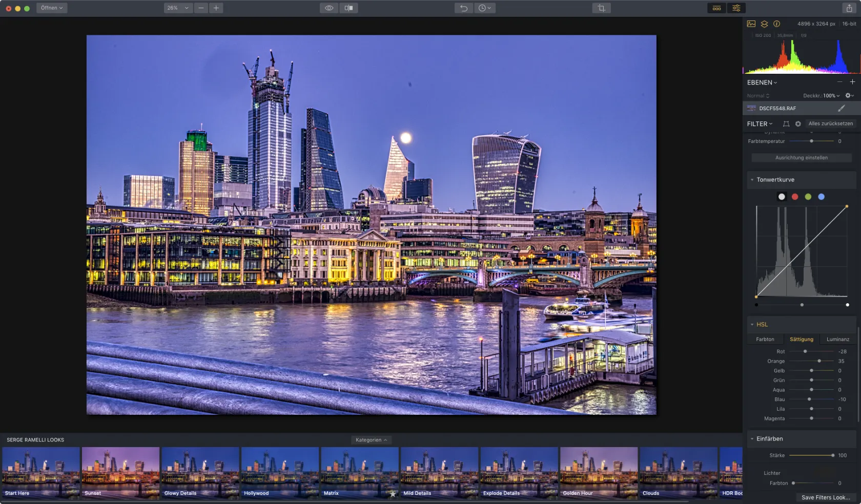Viewport: 861px width, 504px height.
Task: Toggle the before/after compare view
Action: (x=348, y=8)
